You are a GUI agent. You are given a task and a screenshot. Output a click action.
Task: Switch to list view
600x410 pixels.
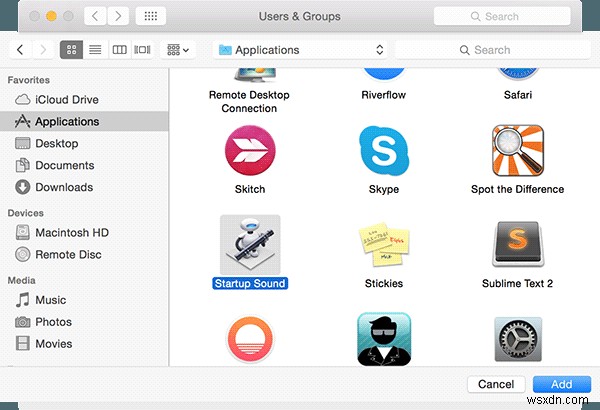coord(95,50)
